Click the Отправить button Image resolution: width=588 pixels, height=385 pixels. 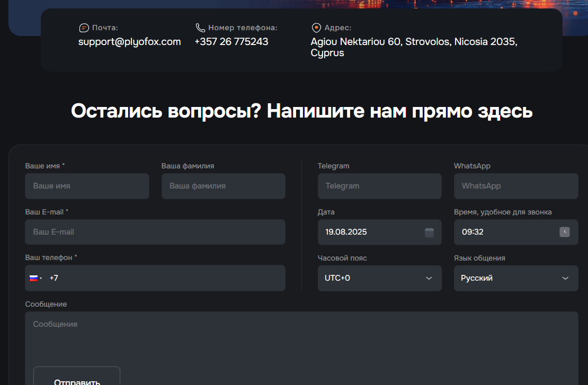(x=77, y=379)
